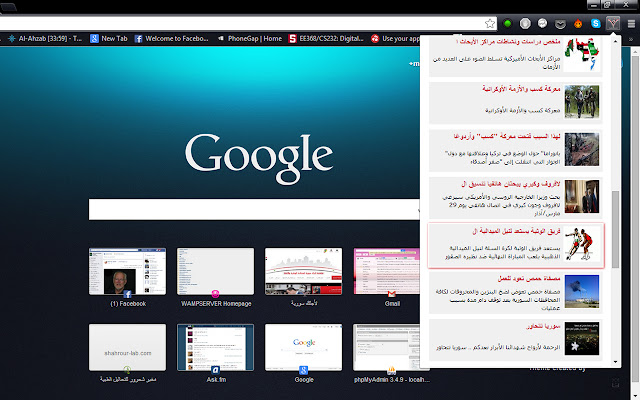Click the blue Google favicon under its tile
Screen dimensions: 640x400
(303, 370)
